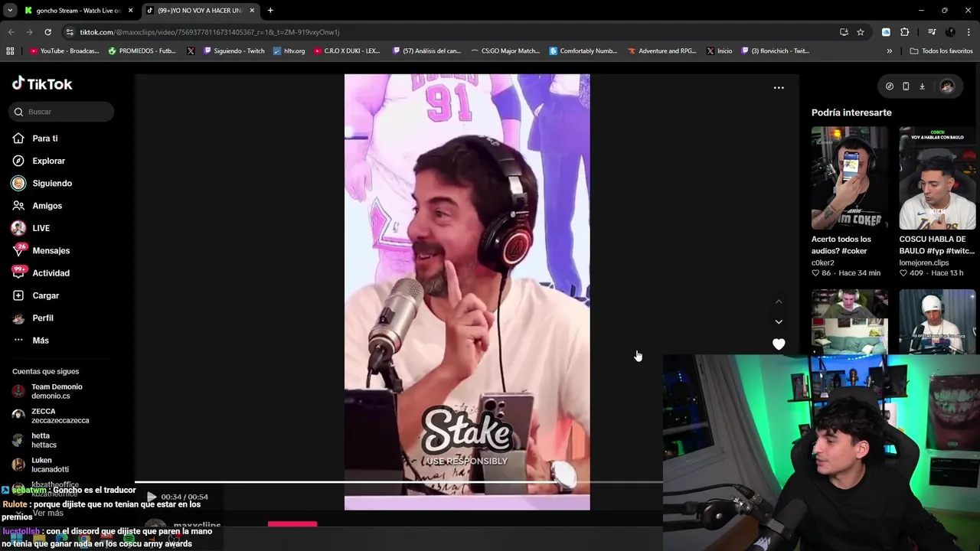Click install app icon in address bar
The height and width of the screenshot is (551, 980).
tap(844, 32)
